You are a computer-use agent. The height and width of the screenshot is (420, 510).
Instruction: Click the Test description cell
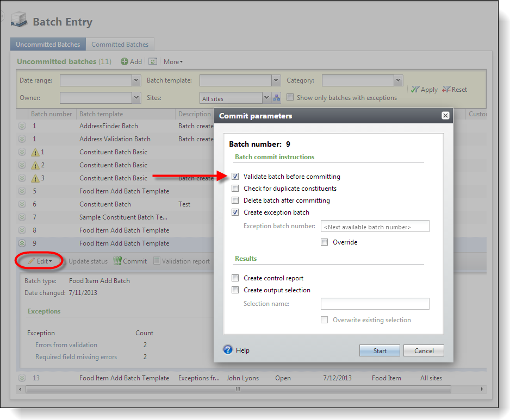(184, 204)
